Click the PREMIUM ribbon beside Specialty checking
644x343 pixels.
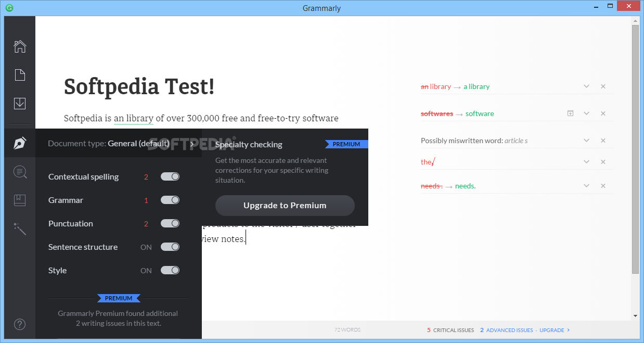pyautogui.click(x=346, y=144)
